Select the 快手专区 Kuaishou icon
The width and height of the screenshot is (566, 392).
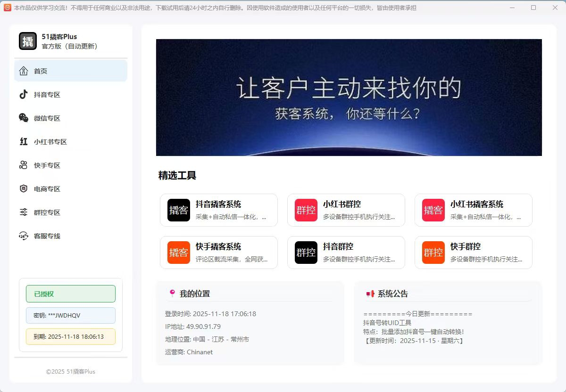click(x=23, y=165)
